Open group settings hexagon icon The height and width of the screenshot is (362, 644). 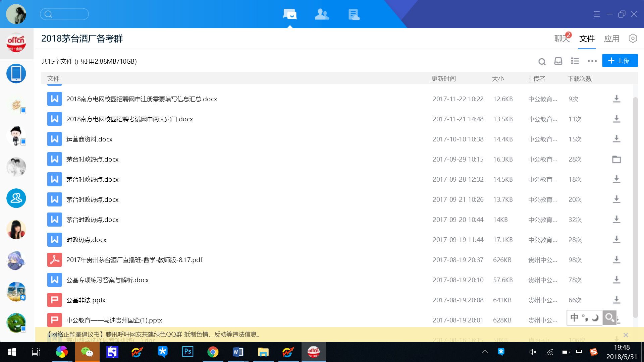point(633,39)
